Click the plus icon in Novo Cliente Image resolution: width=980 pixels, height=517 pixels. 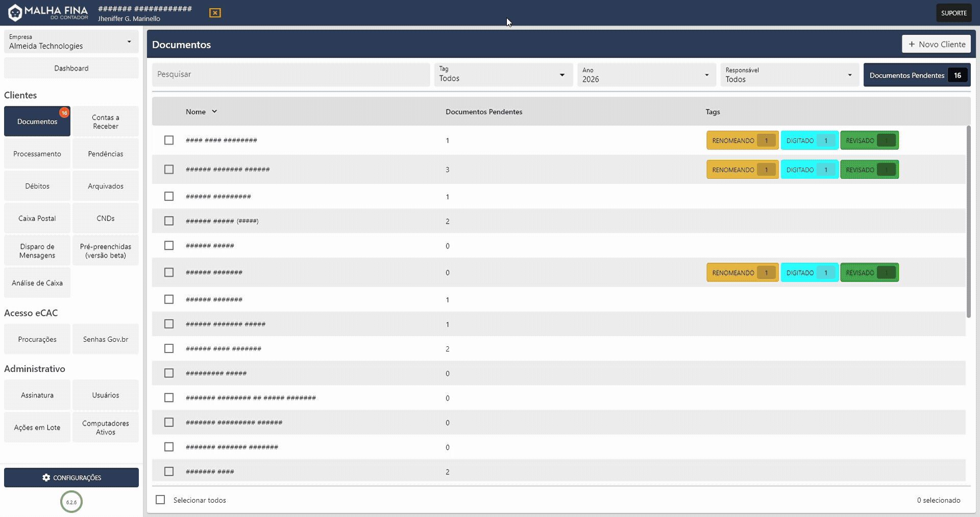click(x=912, y=44)
